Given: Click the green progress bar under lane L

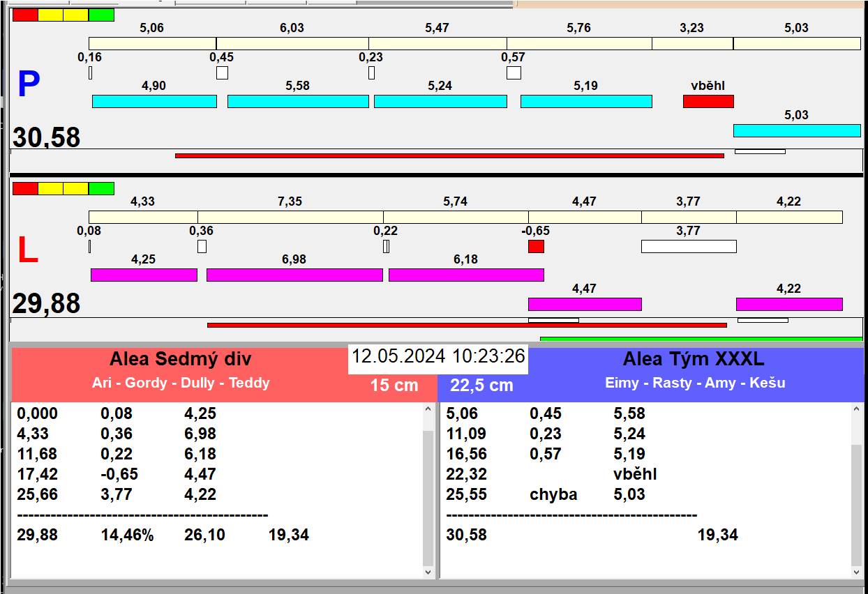Looking at the screenshot, I should pos(701,339).
